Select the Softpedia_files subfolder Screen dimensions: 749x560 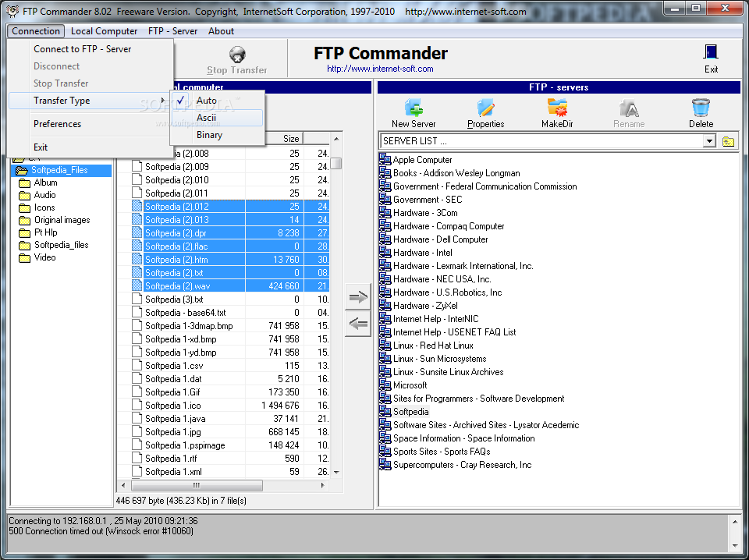pyautogui.click(x=61, y=245)
